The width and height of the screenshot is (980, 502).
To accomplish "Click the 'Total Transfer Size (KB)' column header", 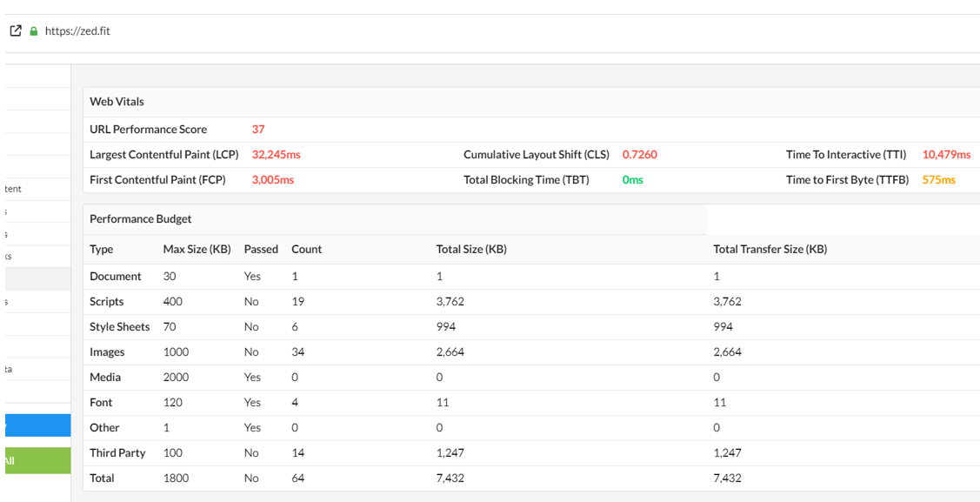I will coord(770,250).
